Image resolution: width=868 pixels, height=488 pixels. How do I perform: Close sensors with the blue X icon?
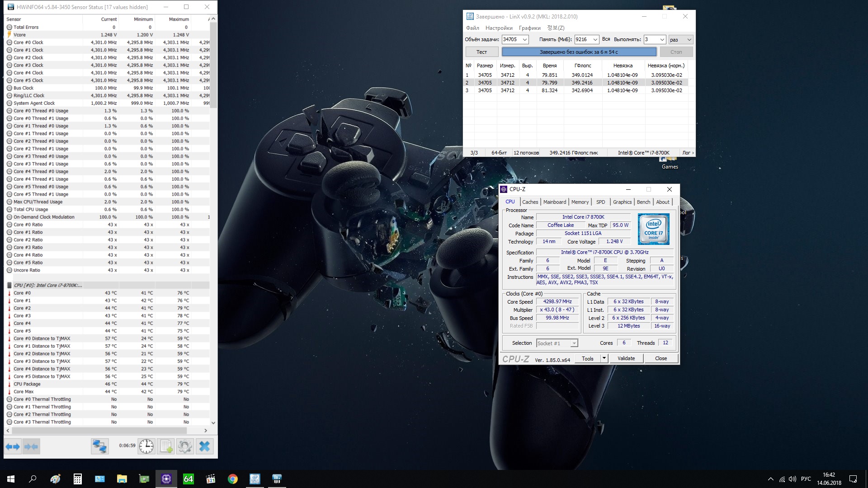tap(204, 446)
